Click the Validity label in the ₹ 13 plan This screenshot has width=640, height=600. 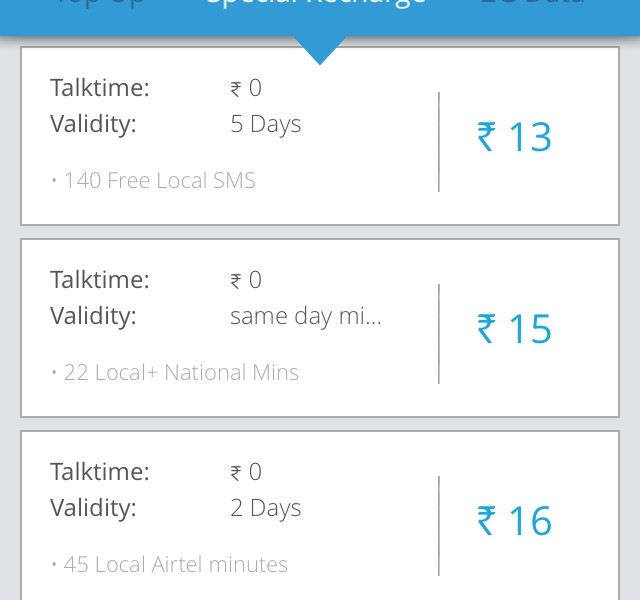(x=93, y=124)
